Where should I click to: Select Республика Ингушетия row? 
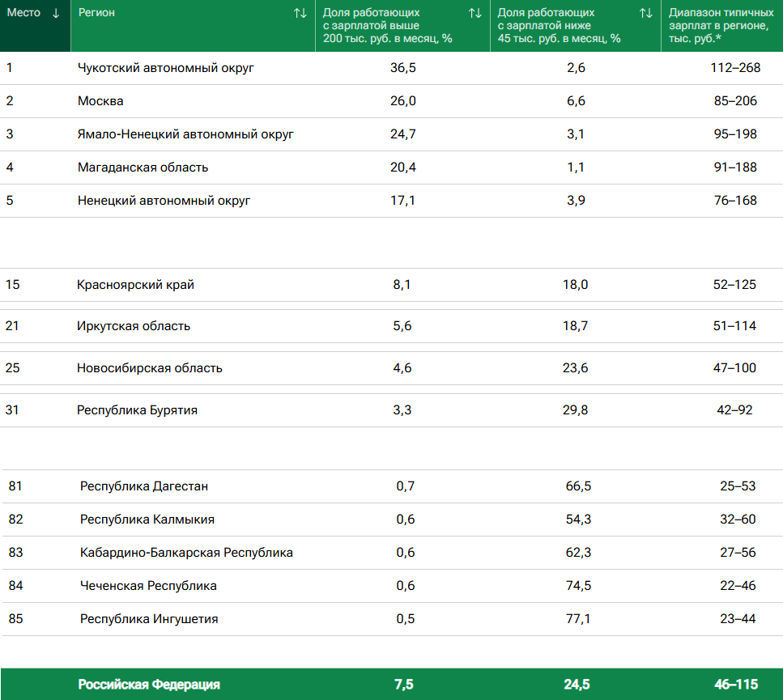click(149, 619)
